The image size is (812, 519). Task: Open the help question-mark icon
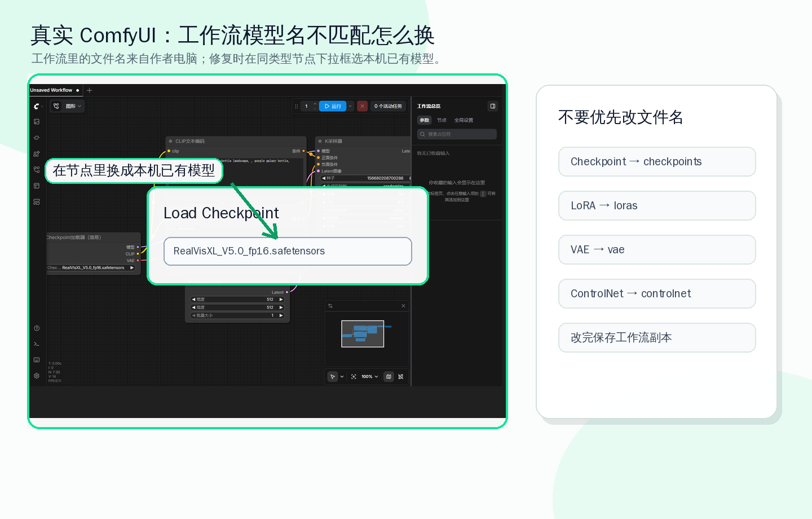(37, 328)
